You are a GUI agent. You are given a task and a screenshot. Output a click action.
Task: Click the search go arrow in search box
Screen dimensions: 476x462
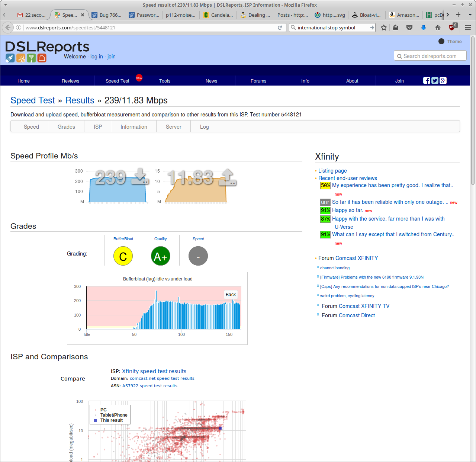point(372,28)
